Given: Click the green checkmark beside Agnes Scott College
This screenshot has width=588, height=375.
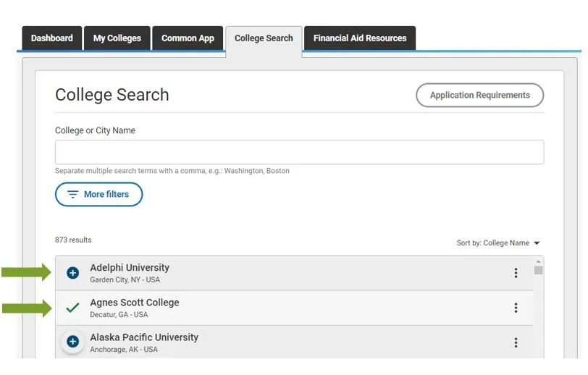Looking at the screenshot, I should tap(72, 308).
